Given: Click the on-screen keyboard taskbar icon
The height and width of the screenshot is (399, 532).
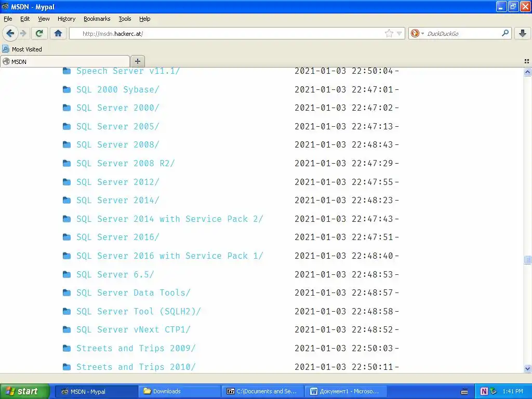Looking at the screenshot, I should tap(464, 392).
